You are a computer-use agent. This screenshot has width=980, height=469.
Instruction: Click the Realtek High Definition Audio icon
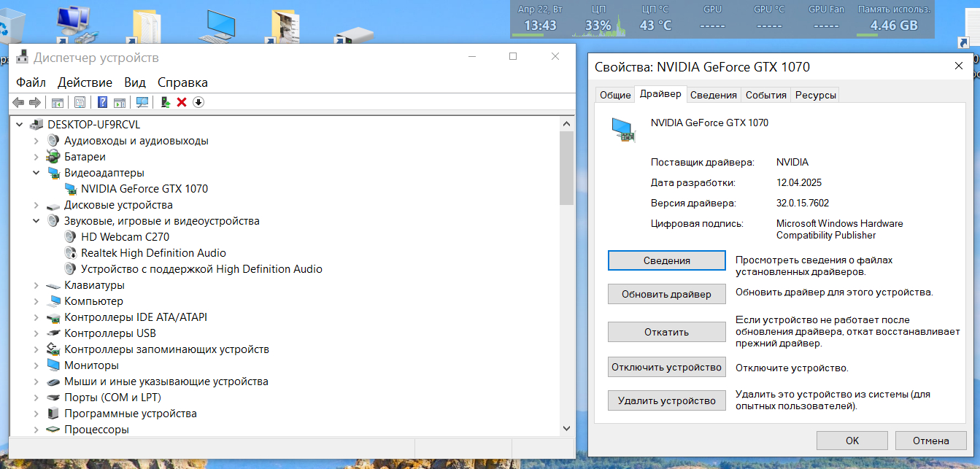click(x=71, y=253)
